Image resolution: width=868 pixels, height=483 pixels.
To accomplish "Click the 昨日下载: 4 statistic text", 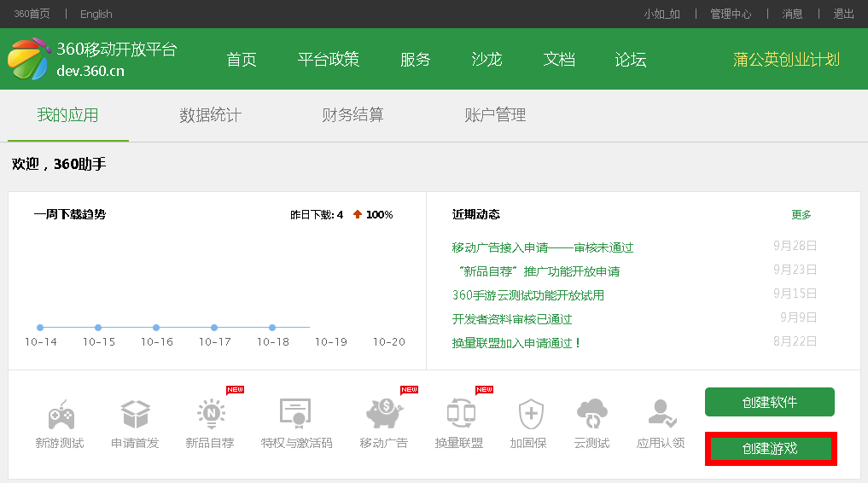I will pyautogui.click(x=317, y=215).
